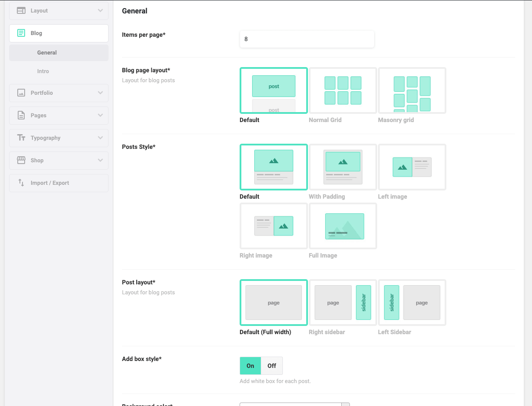This screenshot has height=406, width=532.
Task: Click the Pages file icon
Action: (x=21, y=115)
